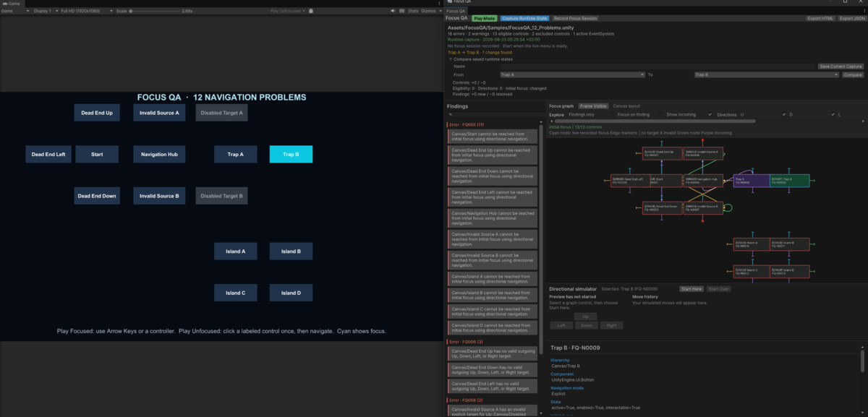Click the green Play Mode button
This screenshot has width=868, height=417.
pyautogui.click(x=484, y=18)
